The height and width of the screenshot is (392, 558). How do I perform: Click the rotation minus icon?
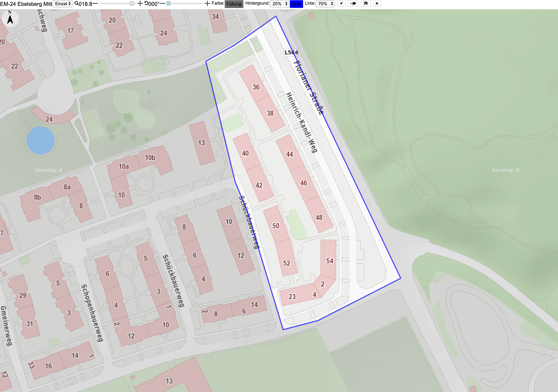click(163, 4)
